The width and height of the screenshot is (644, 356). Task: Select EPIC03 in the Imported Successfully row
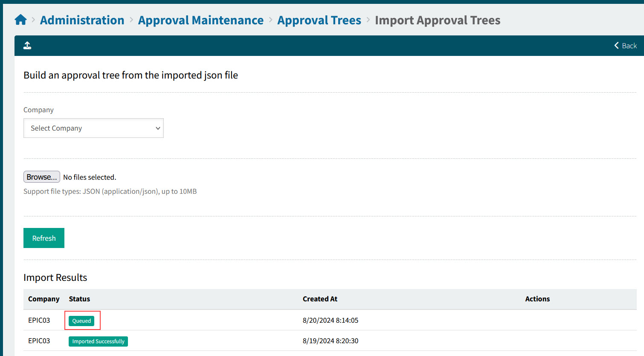(x=39, y=341)
